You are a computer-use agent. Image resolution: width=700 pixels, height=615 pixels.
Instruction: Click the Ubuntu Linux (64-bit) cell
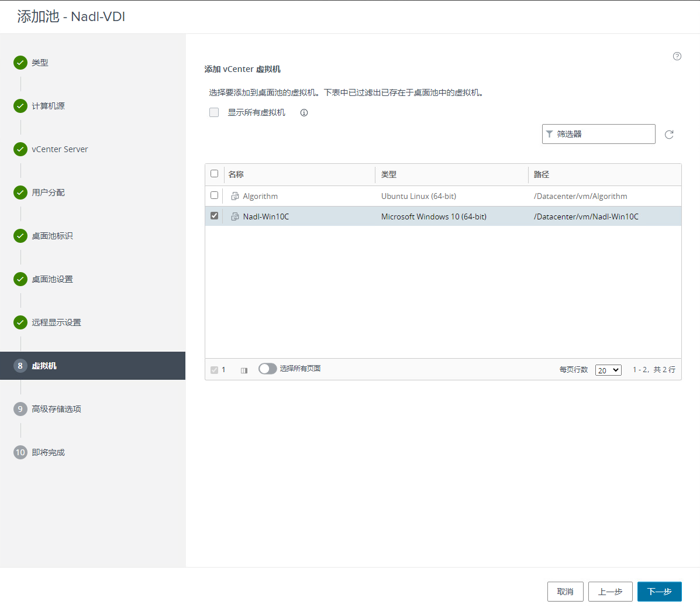(419, 196)
